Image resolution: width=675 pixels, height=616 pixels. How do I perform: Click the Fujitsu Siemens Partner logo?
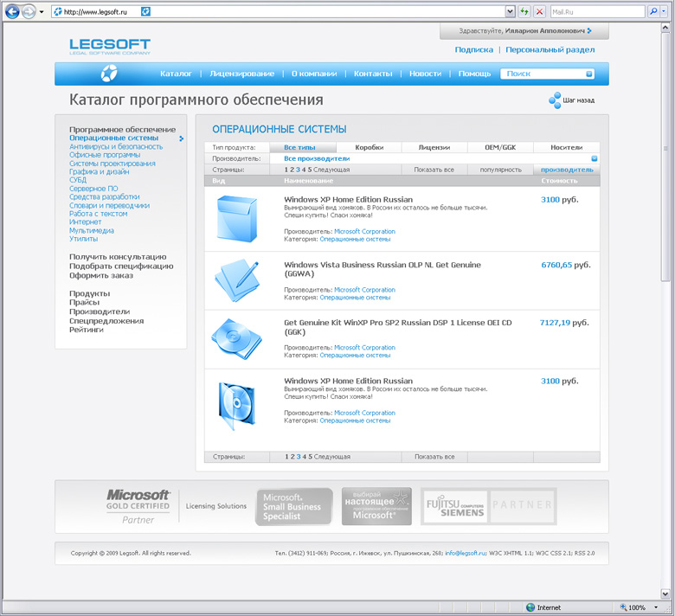click(489, 506)
